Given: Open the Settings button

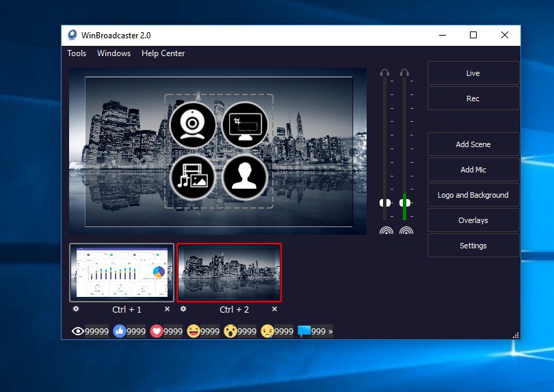Looking at the screenshot, I should pos(473,246).
